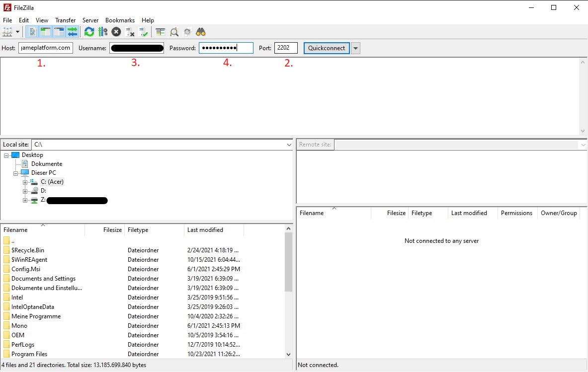The height and width of the screenshot is (372, 588).
Task: Refresh file and folder lists
Action: coord(89,32)
